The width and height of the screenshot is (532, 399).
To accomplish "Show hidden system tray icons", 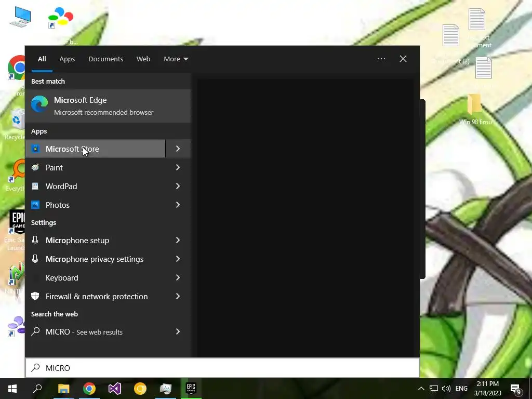I will 421,389.
